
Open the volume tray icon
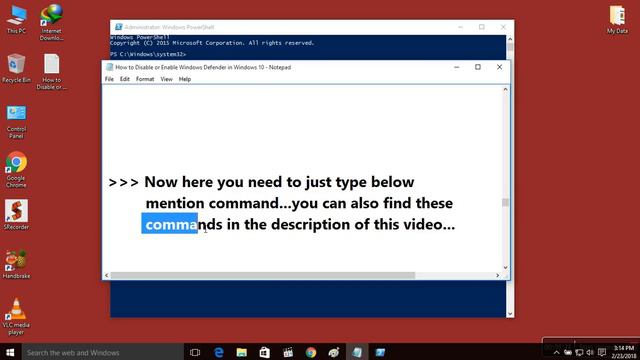pyautogui.click(x=590, y=353)
